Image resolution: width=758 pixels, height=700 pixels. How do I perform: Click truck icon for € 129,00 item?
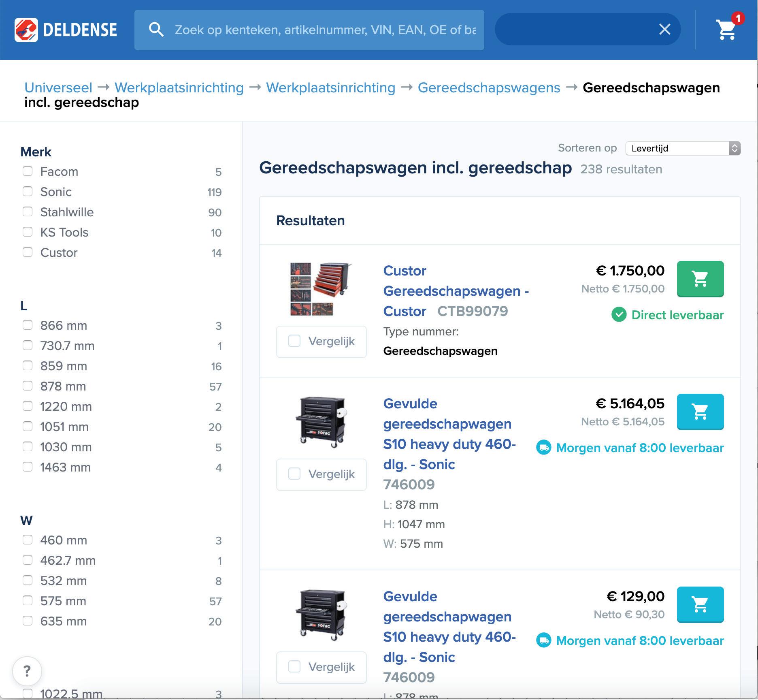pyautogui.click(x=543, y=640)
